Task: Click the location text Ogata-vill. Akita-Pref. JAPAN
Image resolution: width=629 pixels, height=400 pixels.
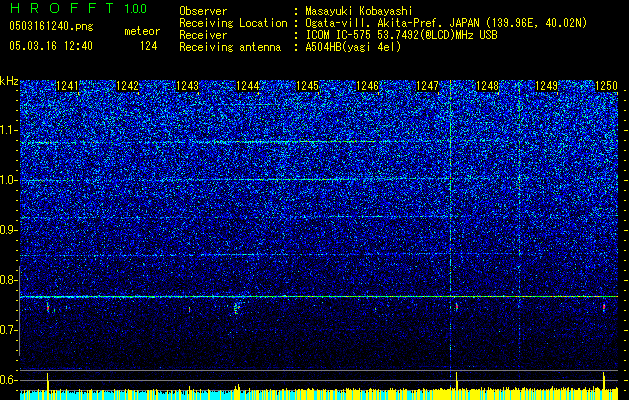Action: pyautogui.click(x=392, y=23)
